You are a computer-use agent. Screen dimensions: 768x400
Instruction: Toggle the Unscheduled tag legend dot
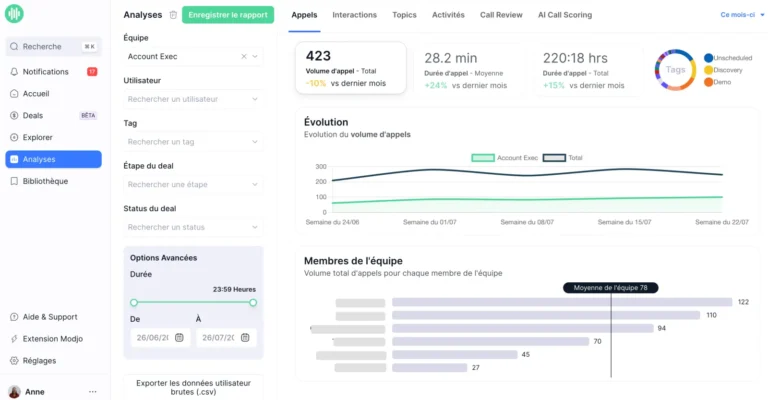pos(708,58)
